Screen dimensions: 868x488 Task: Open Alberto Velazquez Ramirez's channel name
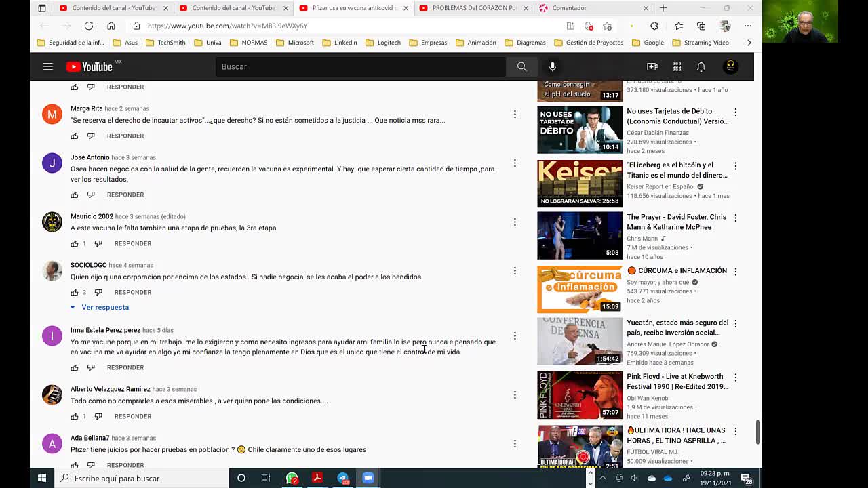(111, 389)
